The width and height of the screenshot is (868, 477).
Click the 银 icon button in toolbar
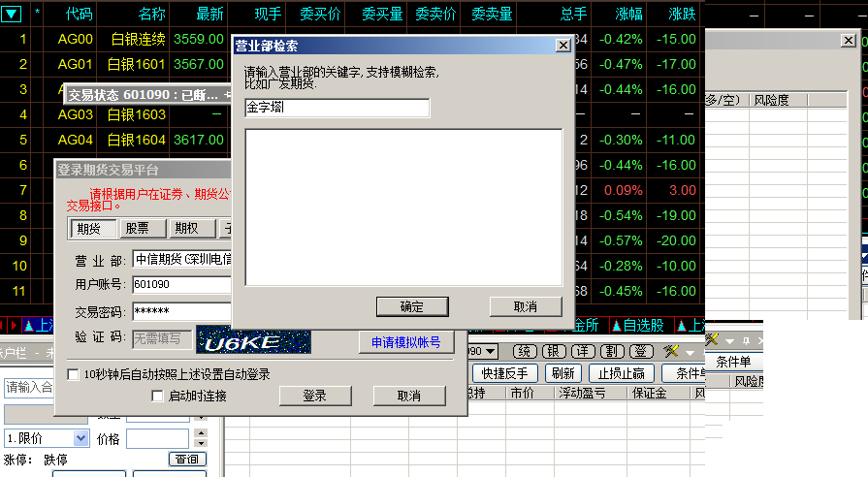(x=553, y=351)
